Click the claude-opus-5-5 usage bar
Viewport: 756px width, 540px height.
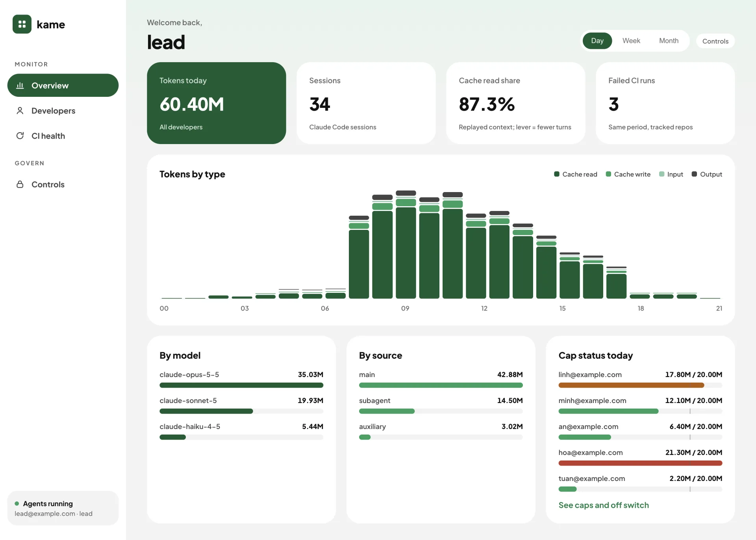[x=241, y=385]
